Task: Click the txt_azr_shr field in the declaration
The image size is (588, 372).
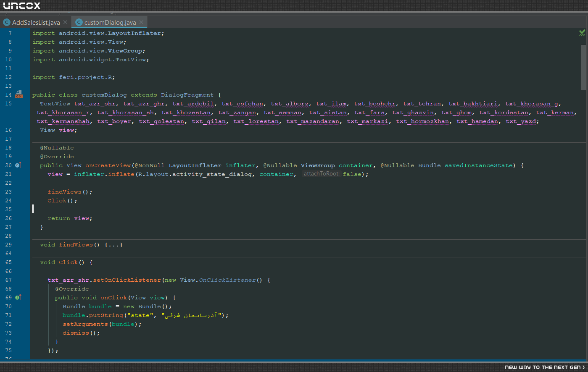Action: tap(95, 104)
